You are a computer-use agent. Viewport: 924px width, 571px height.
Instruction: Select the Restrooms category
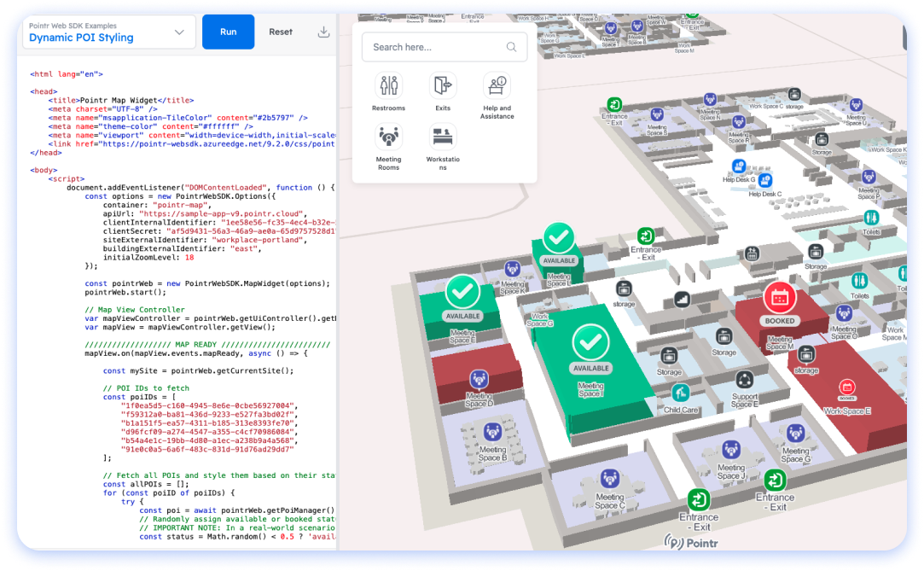[x=388, y=85]
